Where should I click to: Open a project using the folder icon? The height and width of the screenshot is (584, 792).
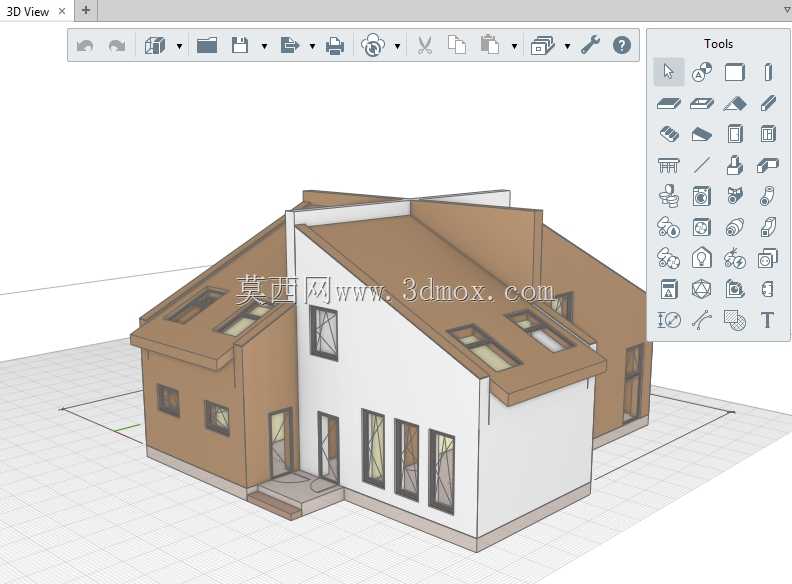point(207,45)
